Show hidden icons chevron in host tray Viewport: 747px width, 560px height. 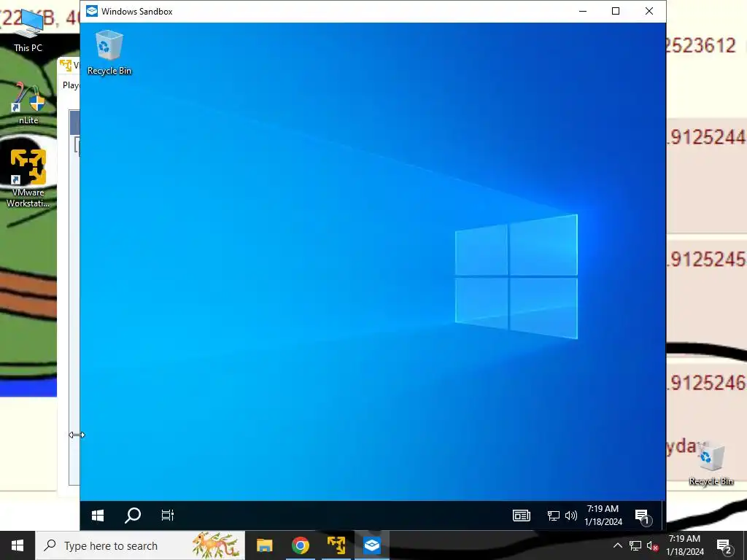click(x=617, y=545)
